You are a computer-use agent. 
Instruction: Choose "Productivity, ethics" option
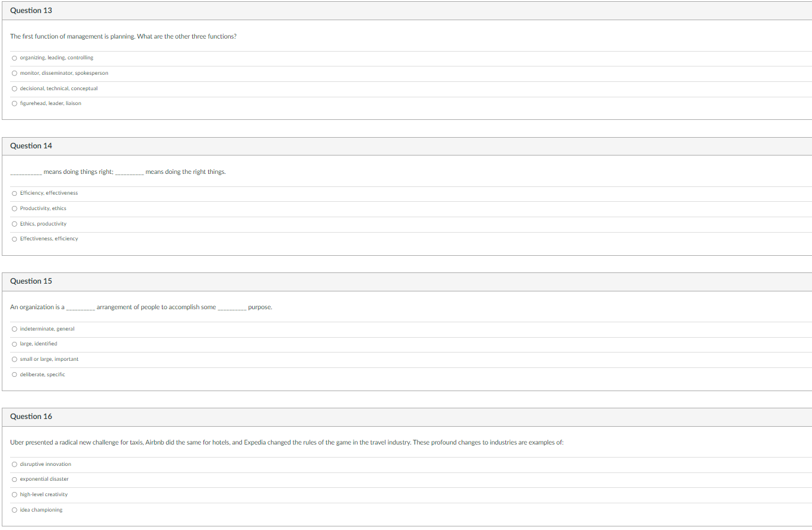[14, 208]
